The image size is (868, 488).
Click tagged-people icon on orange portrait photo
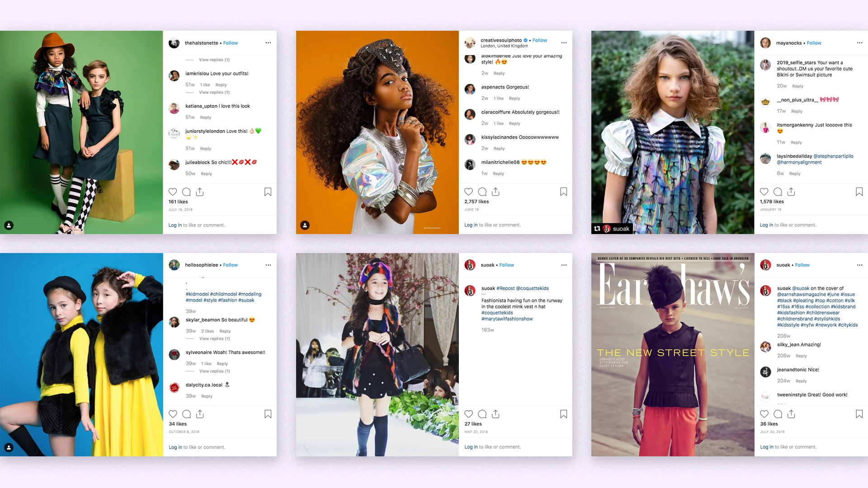click(x=305, y=225)
